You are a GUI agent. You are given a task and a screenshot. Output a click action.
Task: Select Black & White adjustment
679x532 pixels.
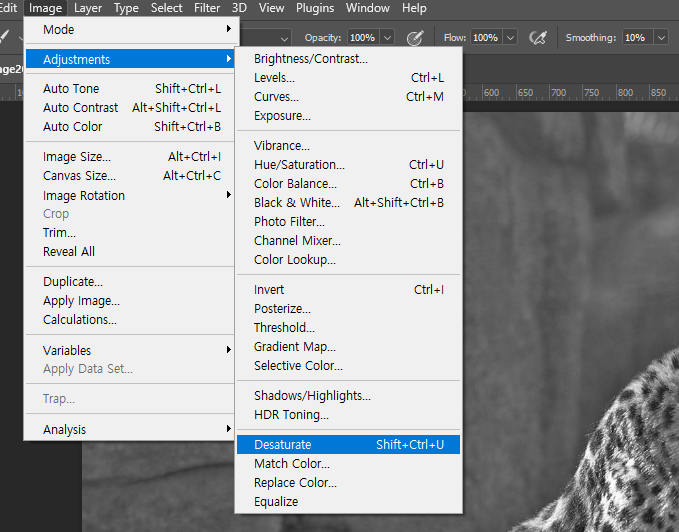pyautogui.click(x=348, y=203)
